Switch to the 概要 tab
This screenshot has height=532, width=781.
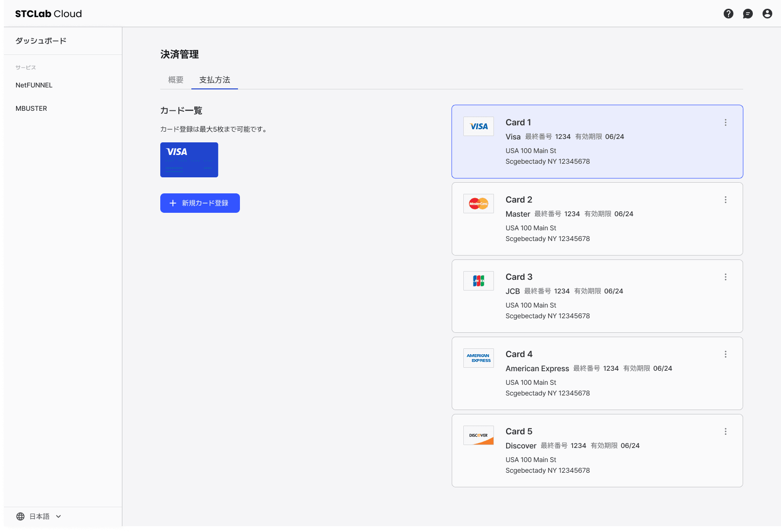176,80
